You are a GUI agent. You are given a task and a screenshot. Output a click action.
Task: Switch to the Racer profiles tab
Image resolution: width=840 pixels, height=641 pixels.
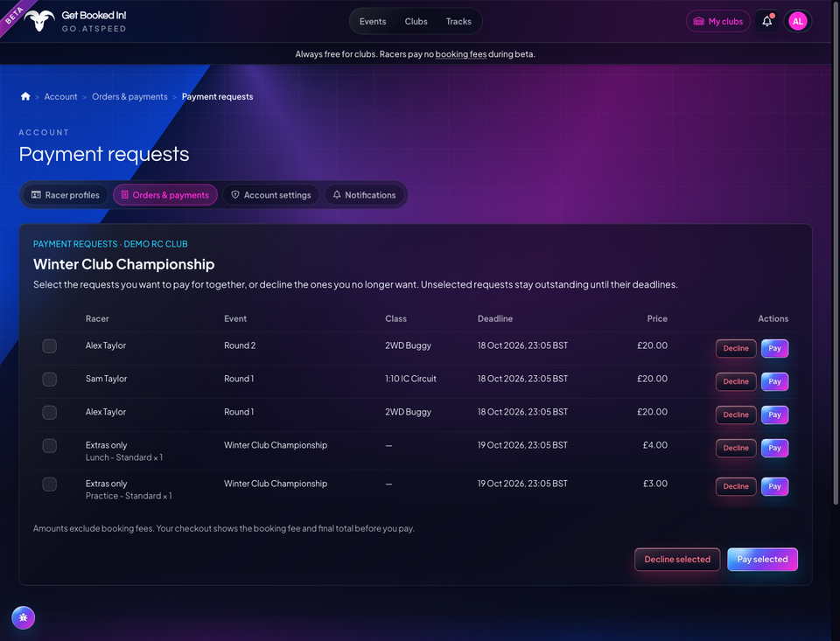(66, 195)
